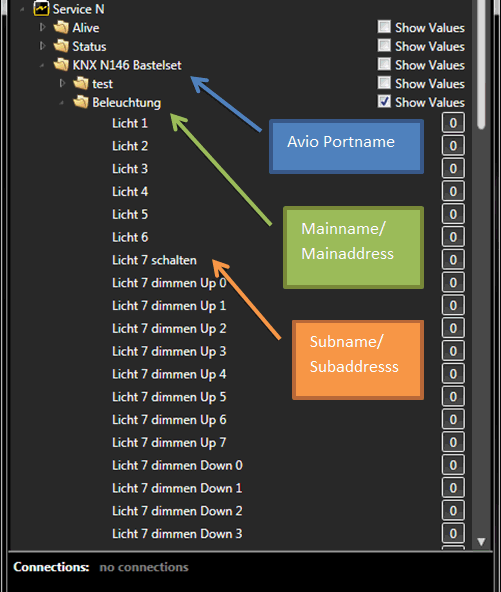501x592 pixels.
Task: Click the test folder icon
Action: [80, 83]
